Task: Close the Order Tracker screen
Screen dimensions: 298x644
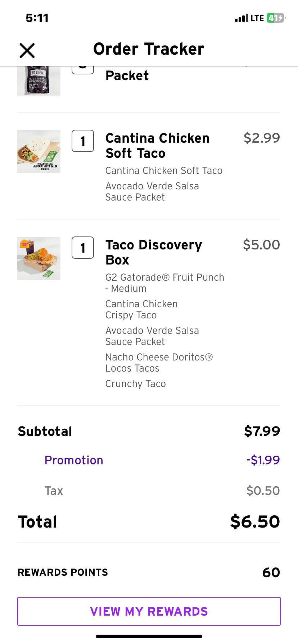Action: pyautogui.click(x=27, y=50)
